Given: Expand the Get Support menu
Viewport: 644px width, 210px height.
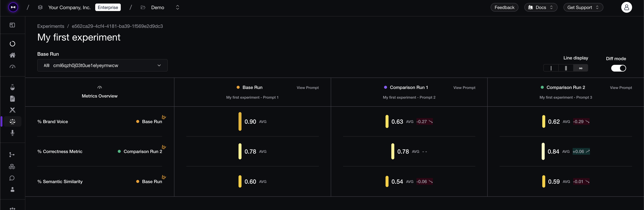Looking at the screenshot, I should (583, 7).
